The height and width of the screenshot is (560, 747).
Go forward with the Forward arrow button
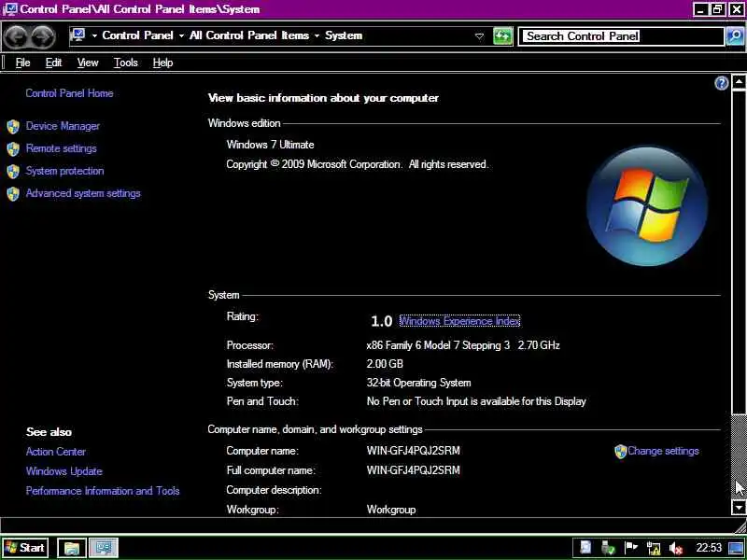point(43,36)
